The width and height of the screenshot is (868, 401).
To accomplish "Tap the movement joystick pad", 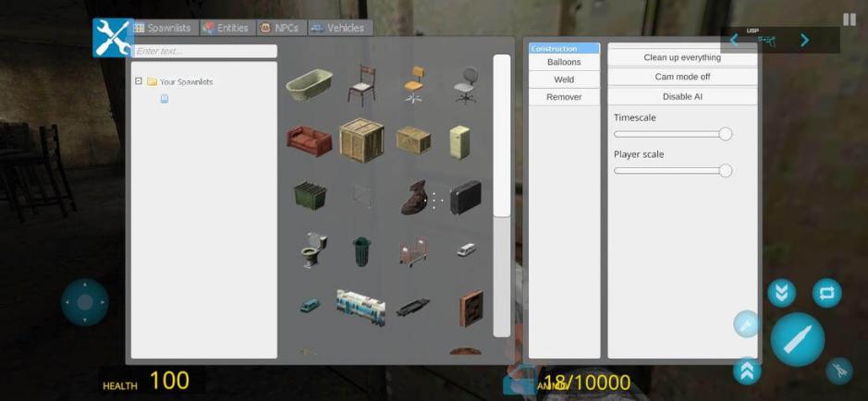I will [x=85, y=302].
